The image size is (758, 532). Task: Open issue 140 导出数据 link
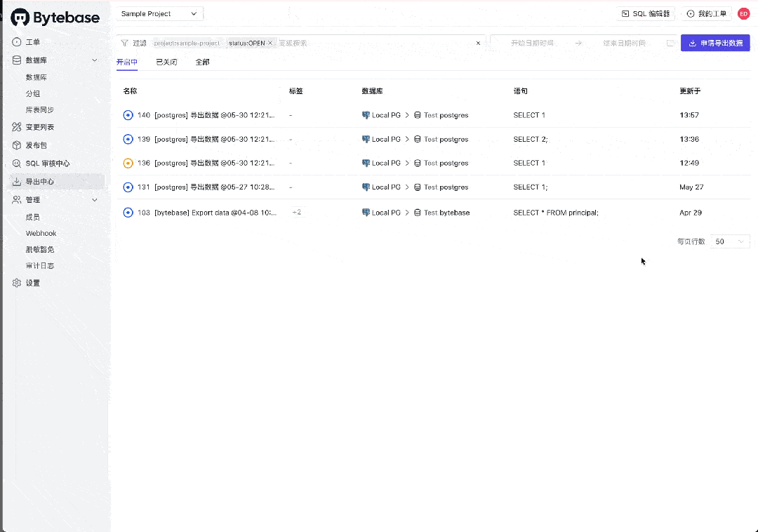(215, 115)
